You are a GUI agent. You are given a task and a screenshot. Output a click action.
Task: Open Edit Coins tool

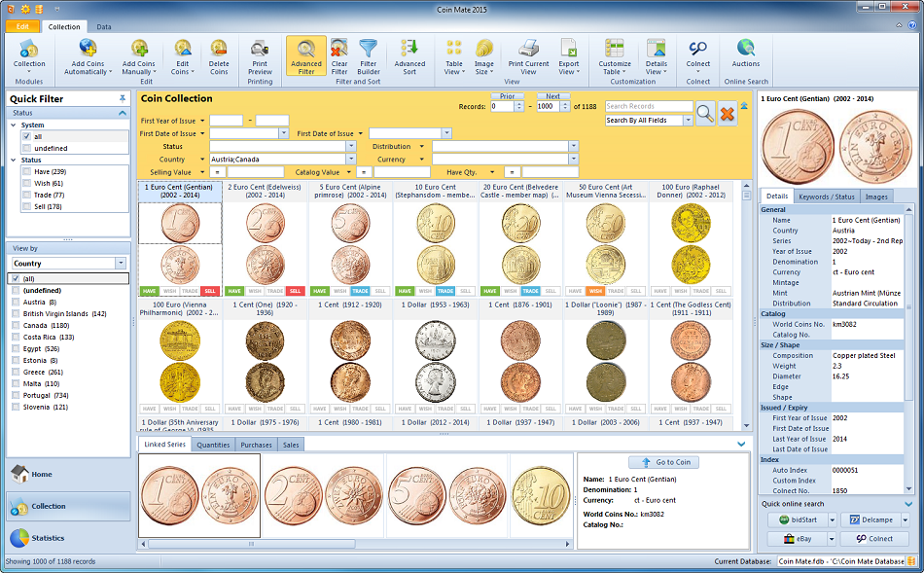(x=183, y=56)
